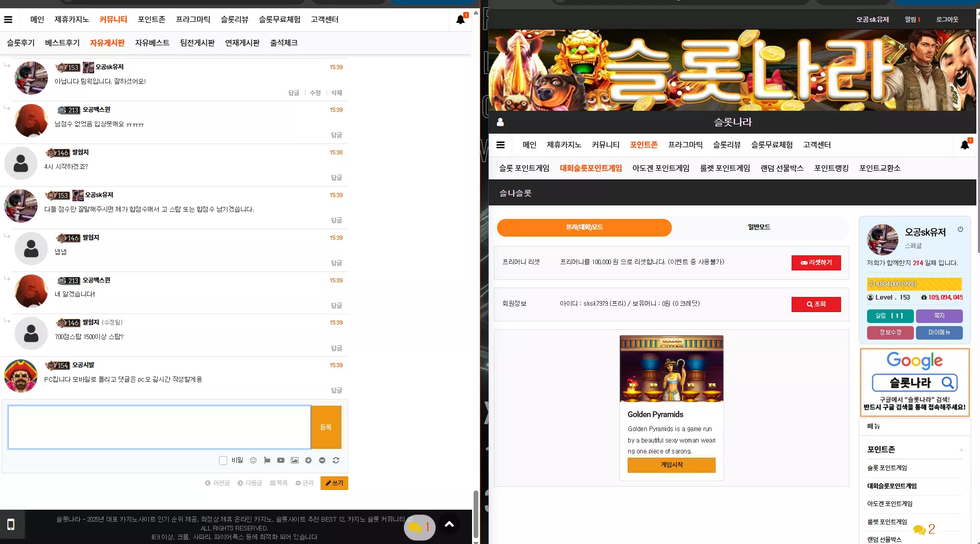
Task: Click the 214,804,000 (99%) experience bar
Action: (914, 284)
